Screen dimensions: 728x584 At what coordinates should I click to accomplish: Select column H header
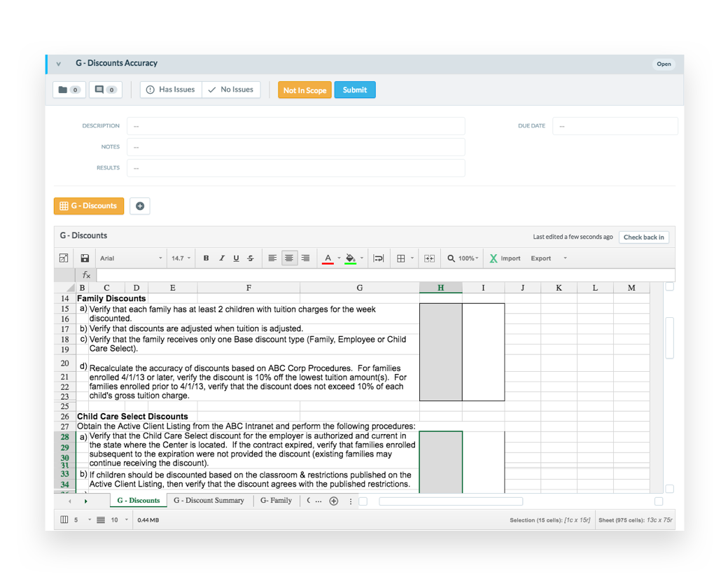coord(440,288)
